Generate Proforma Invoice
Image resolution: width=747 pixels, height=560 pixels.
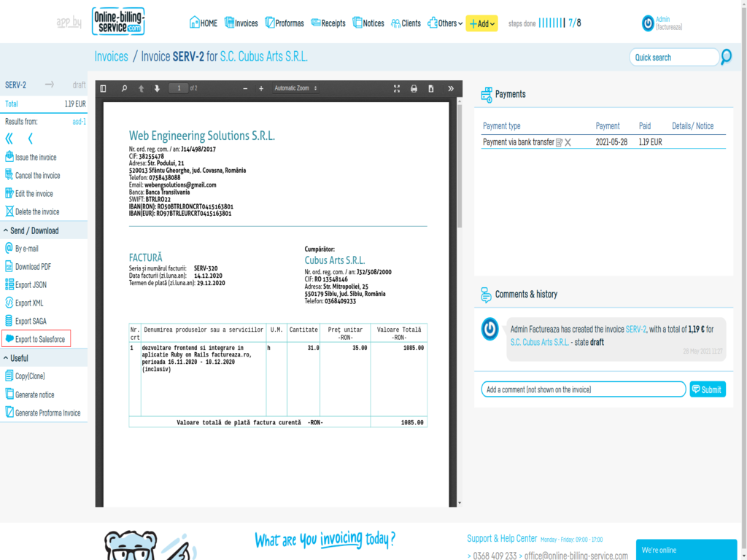click(x=42, y=413)
